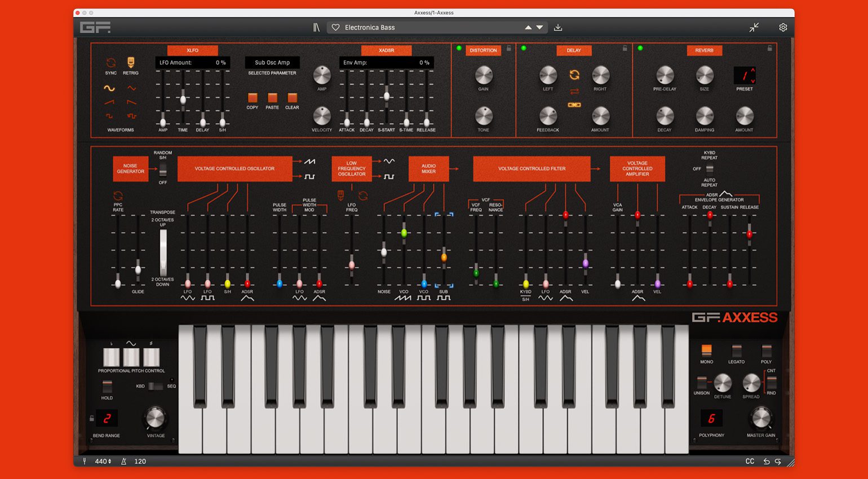Toggle the delay left-right link chain icon
Viewport: 868px width, 479px height.
pyautogui.click(x=574, y=105)
